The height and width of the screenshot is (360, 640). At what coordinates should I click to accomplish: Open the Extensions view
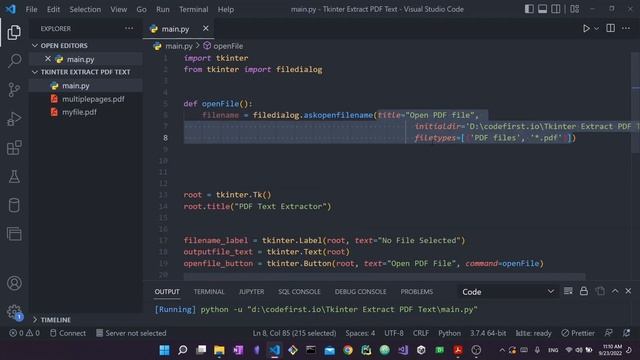(x=14, y=147)
